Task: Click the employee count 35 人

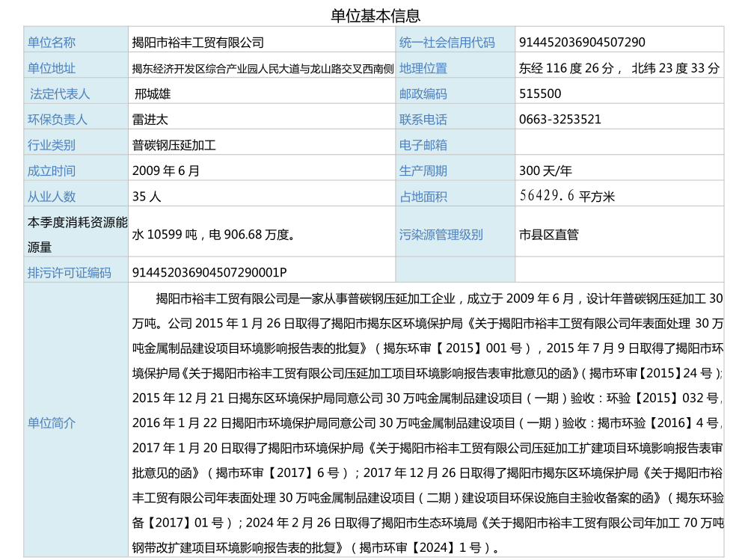Action: [147, 197]
